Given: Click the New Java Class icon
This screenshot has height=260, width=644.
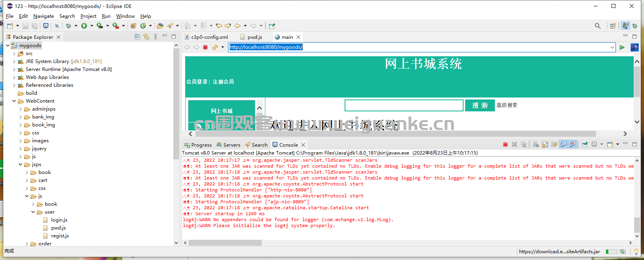Looking at the screenshot, I should click(143, 26).
